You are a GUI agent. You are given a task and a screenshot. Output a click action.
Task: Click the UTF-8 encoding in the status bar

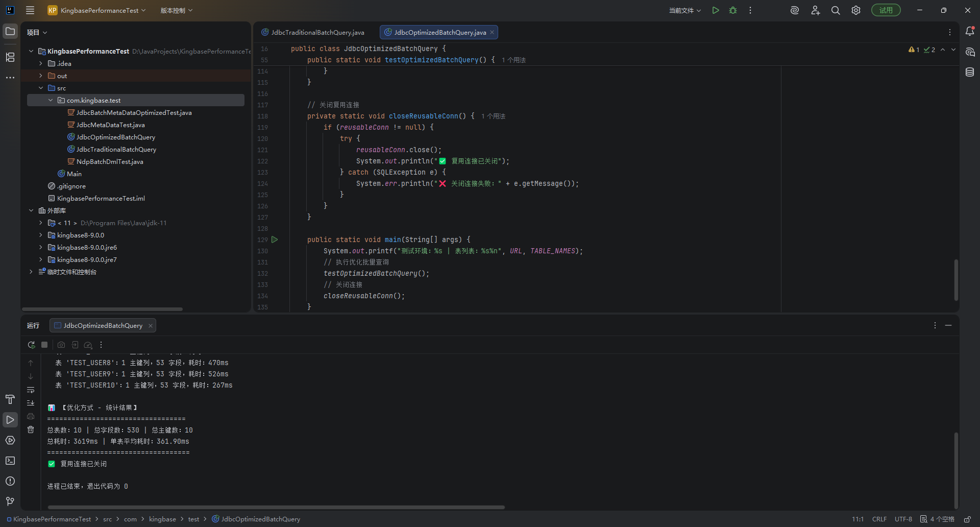pos(903,519)
